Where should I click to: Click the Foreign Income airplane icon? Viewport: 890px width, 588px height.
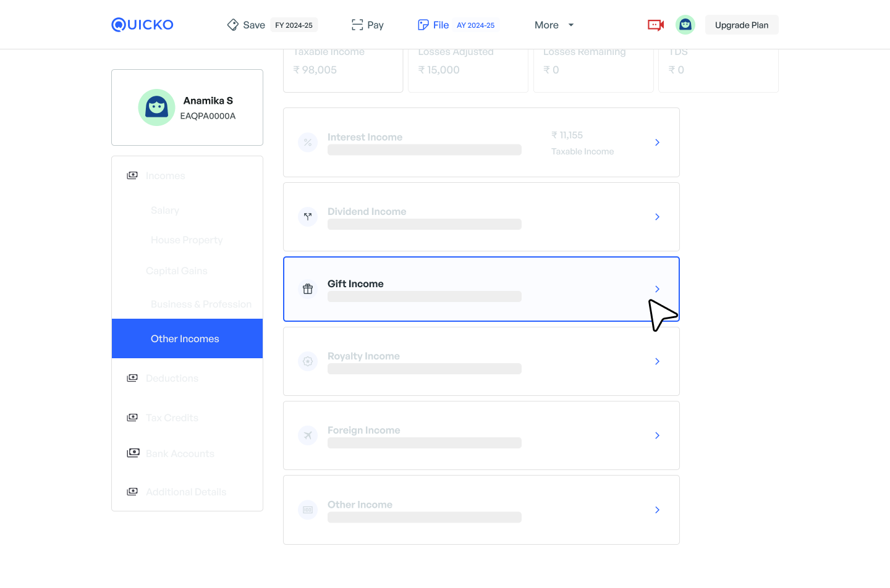click(308, 435)
